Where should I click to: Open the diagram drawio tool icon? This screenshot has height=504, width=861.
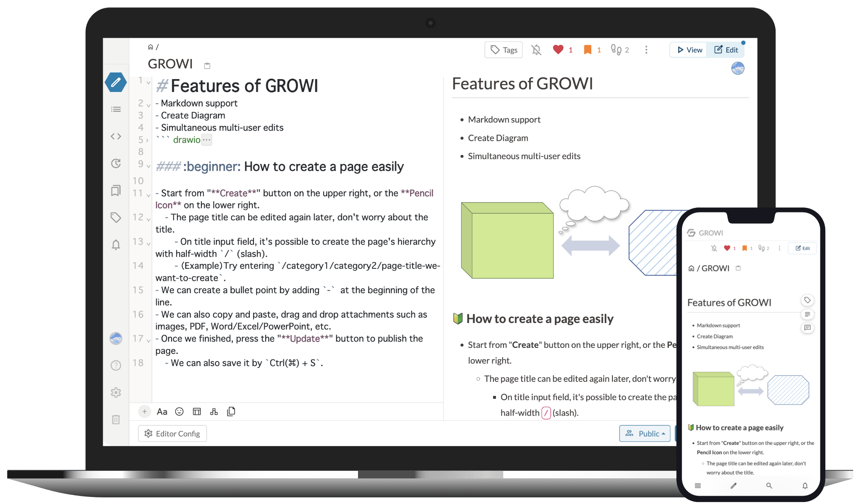tap(214, 411)
